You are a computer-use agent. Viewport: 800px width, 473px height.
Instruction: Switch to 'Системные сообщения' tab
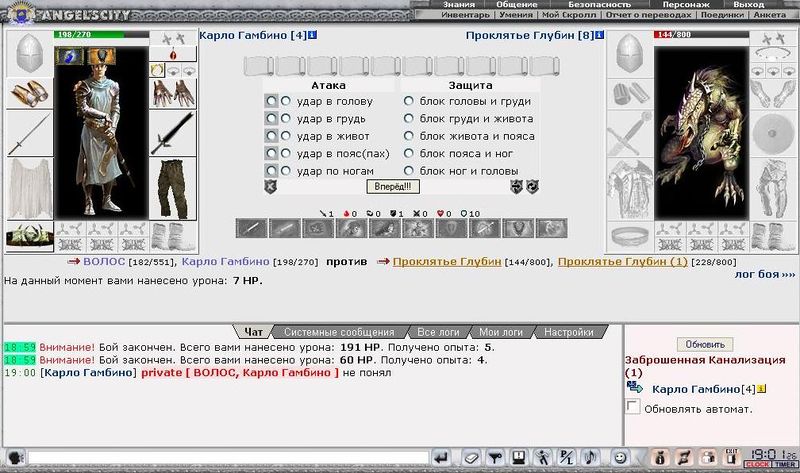coord(339,331)
